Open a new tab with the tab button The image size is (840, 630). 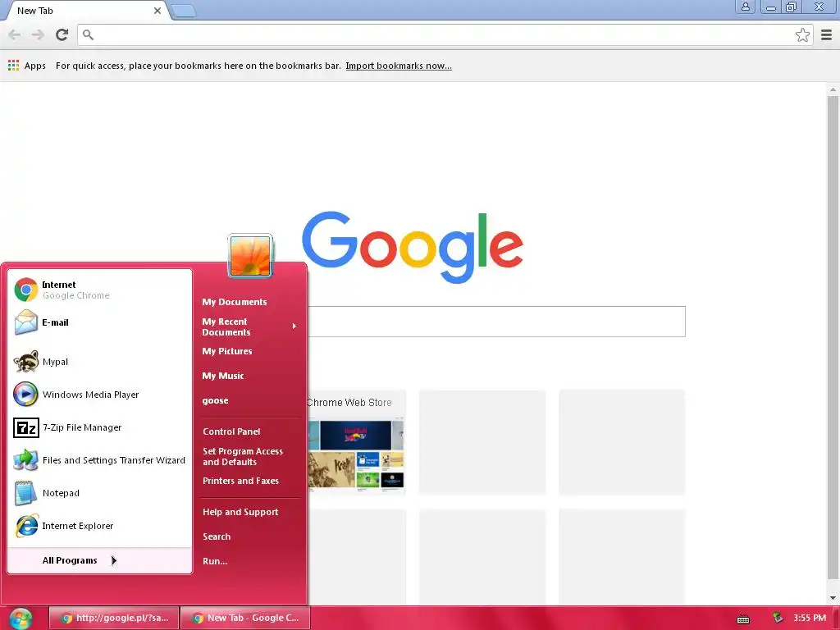tap(184, 11)
